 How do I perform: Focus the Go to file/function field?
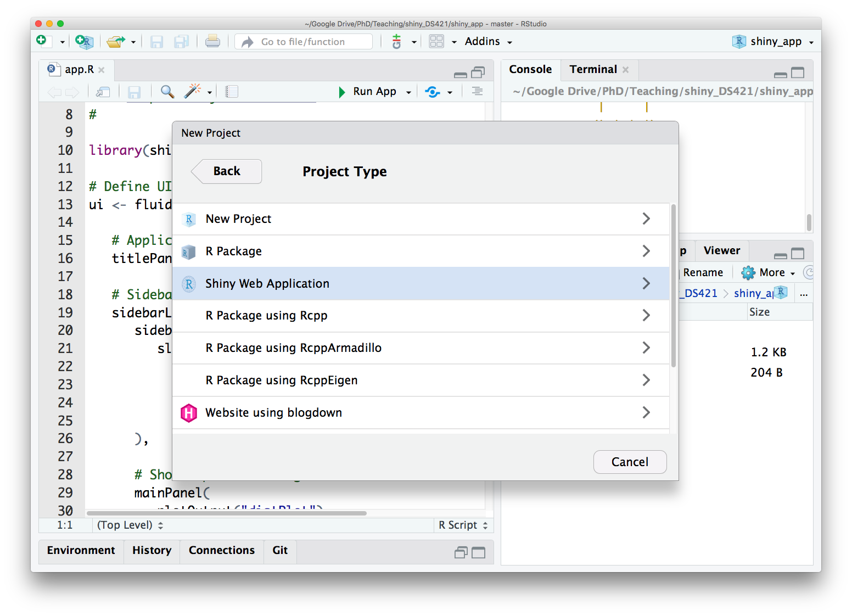coord(304,42)
